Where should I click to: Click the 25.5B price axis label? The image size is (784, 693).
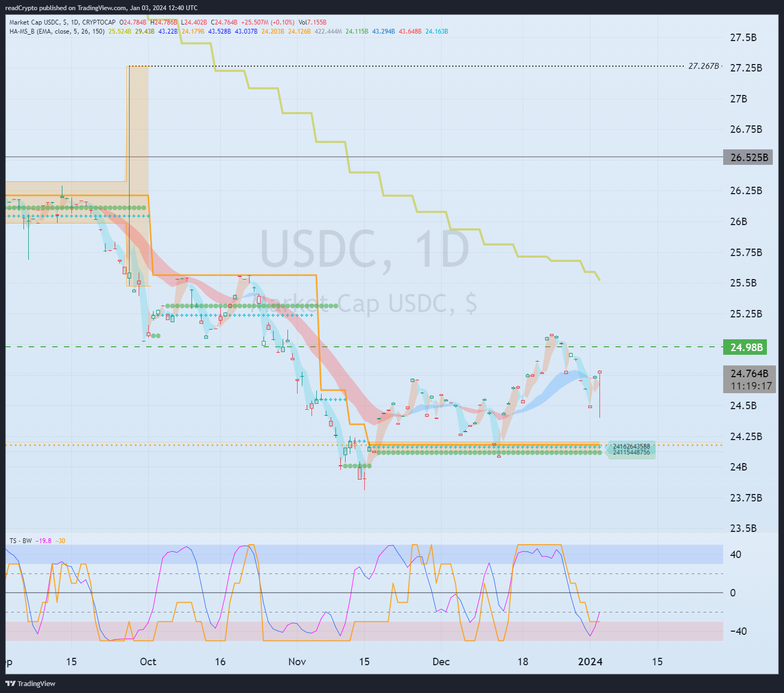tap(743, 283)
